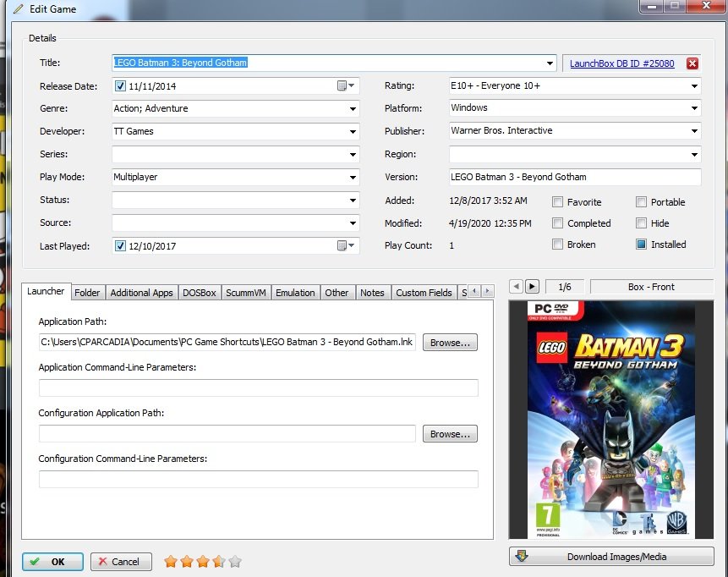Mark the game as Broken

tap(557, 245)
